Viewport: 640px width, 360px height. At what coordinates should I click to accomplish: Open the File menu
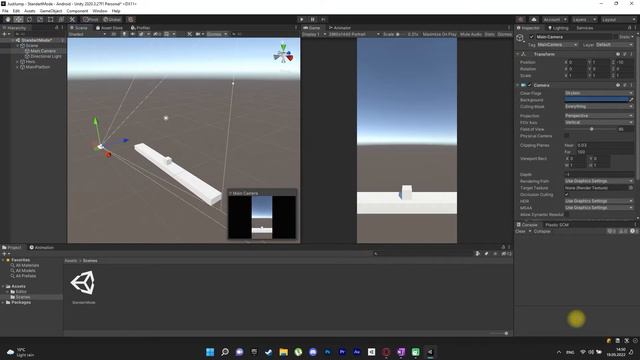pyautogui.click(x=5, y=11)
